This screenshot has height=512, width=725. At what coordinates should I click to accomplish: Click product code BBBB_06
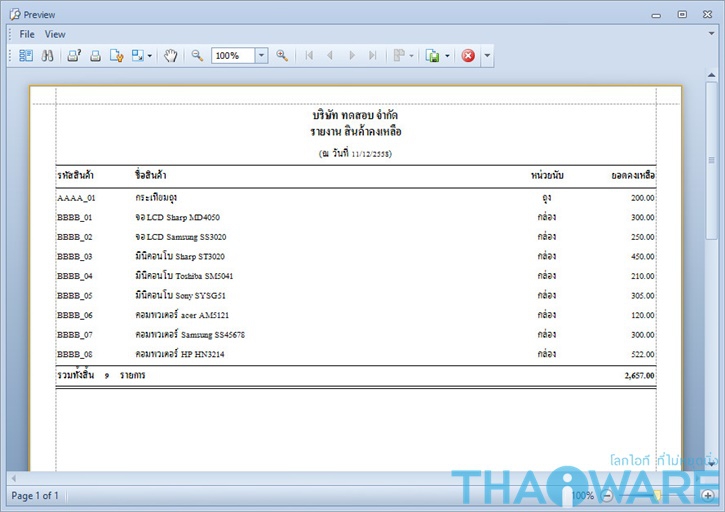coord(75,315)
